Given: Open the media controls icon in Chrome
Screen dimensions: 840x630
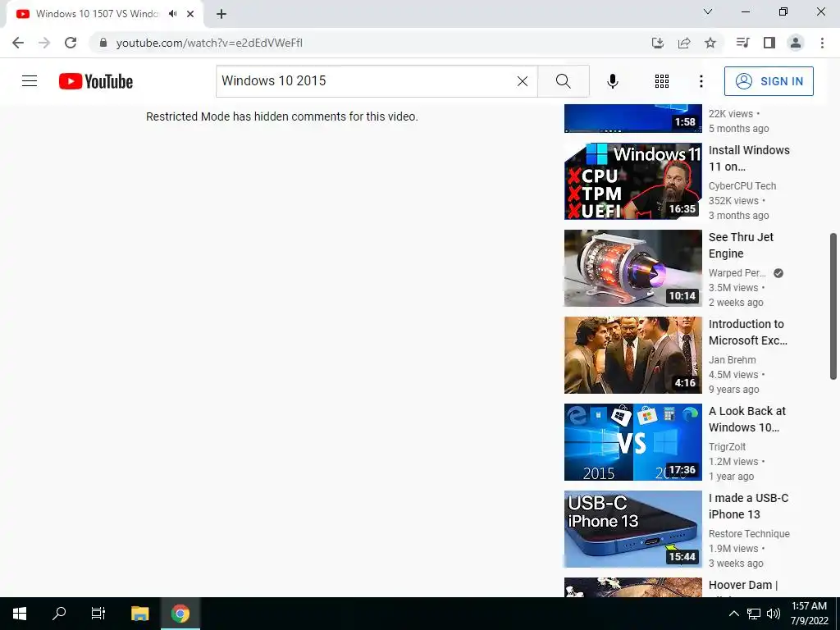Looking at the screenshot, I should click(742, 43).
